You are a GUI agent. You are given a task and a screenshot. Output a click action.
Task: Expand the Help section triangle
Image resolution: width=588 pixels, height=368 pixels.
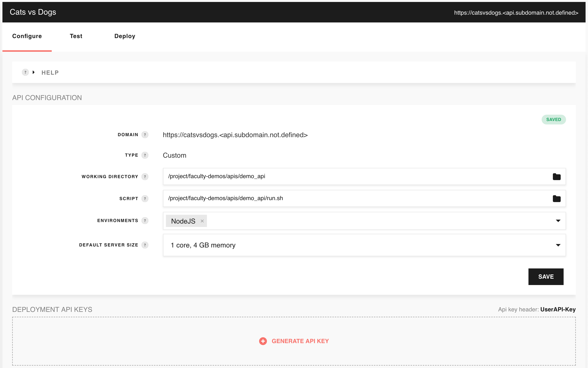click(34, 72)
